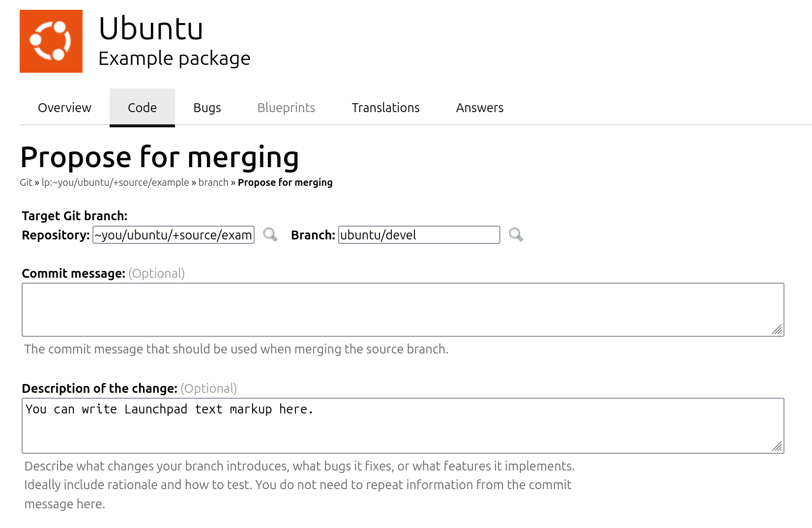The height and width of the screenshot is (528, 812).
Task: Click the Ubuntu title heading
Action: 151,29
